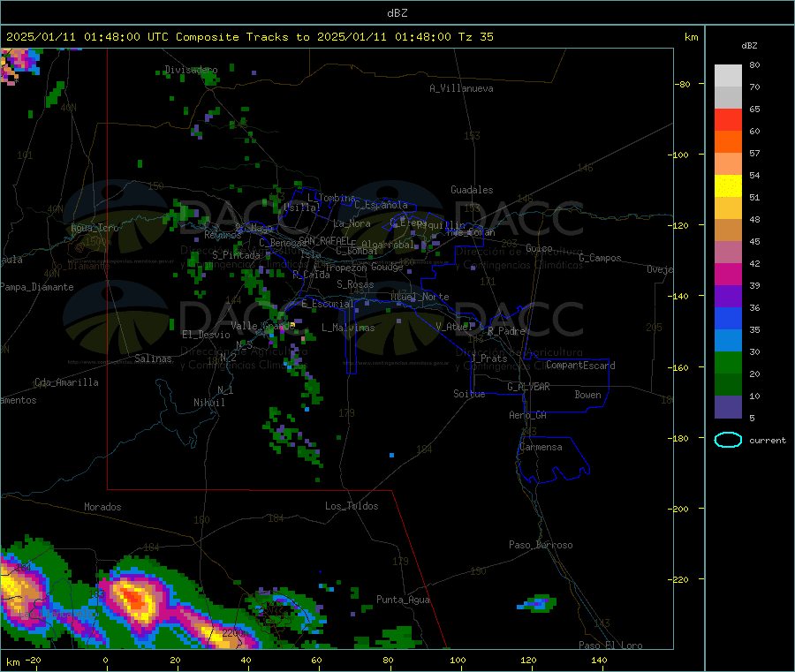This screenshot has height=672, width=795.
Task: Click the G_Campos label
Action: coord(600,258)
